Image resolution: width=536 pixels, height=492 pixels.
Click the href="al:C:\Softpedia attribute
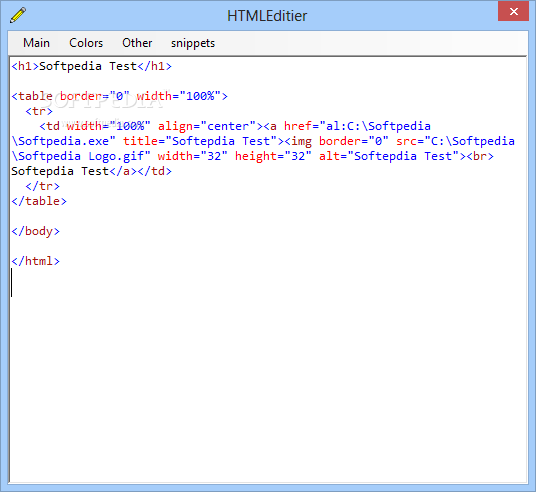tap(357, 126)
